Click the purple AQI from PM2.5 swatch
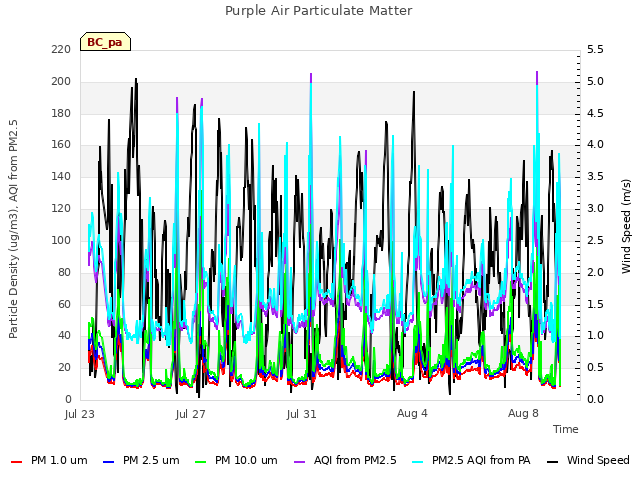640x480 pixels. click(299, 462)
